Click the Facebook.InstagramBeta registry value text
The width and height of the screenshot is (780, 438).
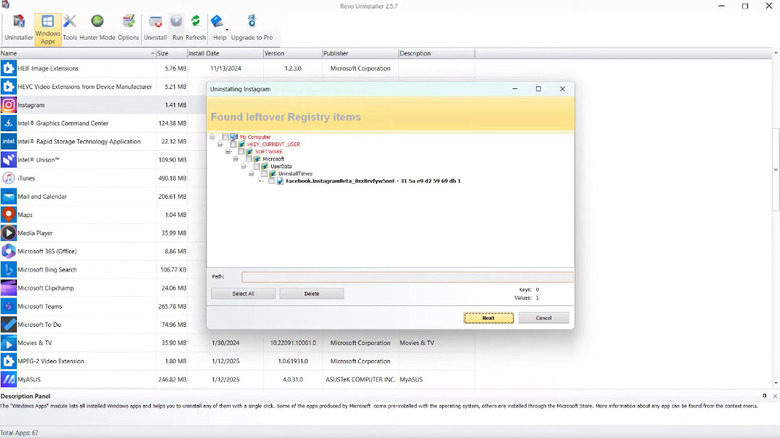tap(373, 181)
